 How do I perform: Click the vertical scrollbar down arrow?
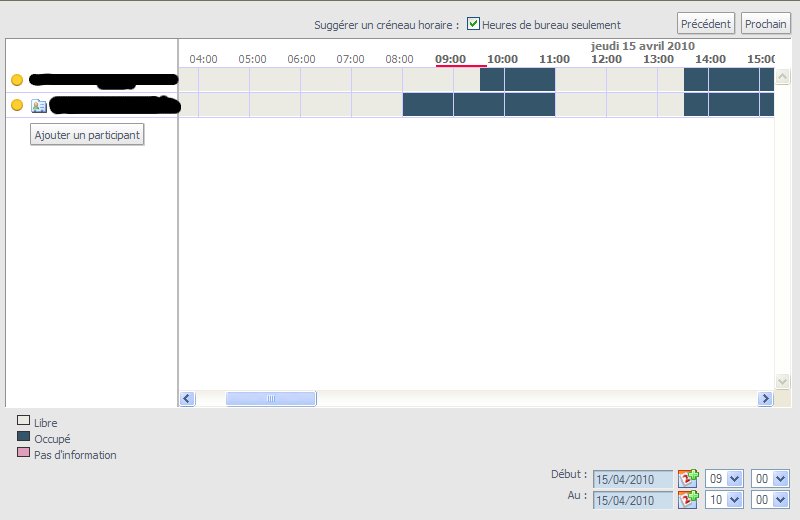[x=783, y=382]
